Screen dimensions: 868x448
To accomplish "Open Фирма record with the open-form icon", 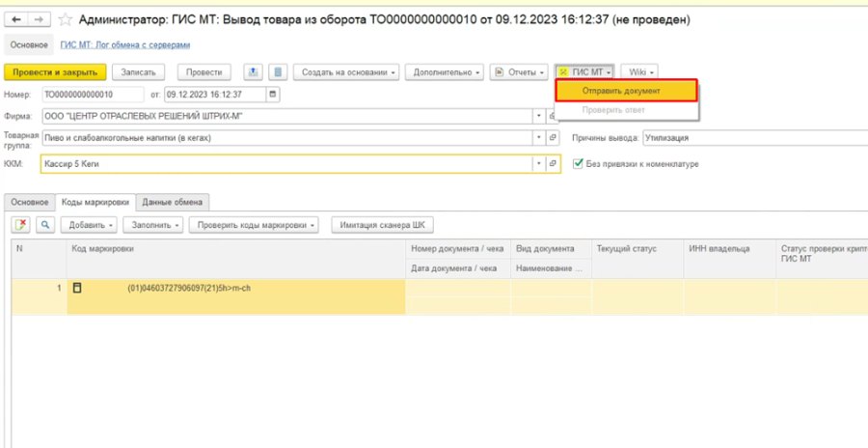I will (x=552, y=117).
